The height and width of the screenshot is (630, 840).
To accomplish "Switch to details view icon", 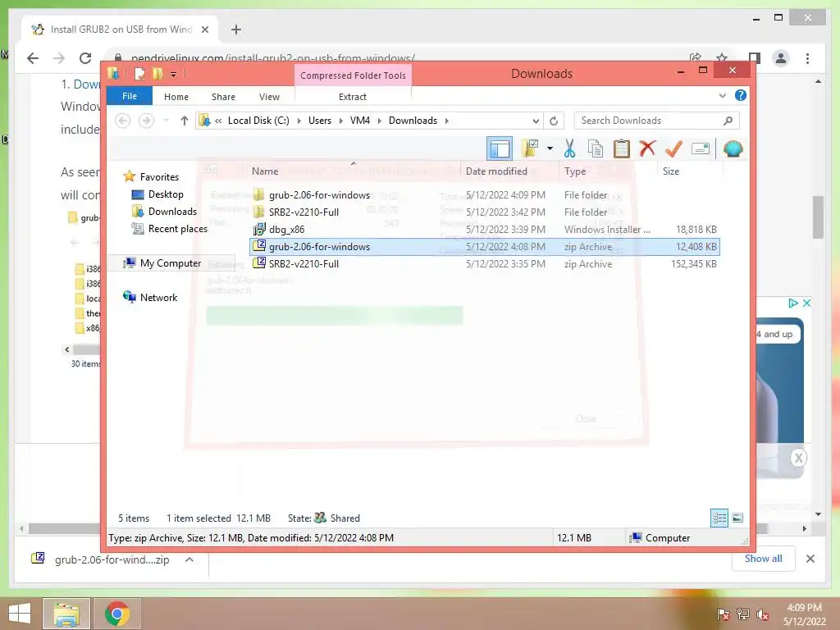I will pos(719,518).
